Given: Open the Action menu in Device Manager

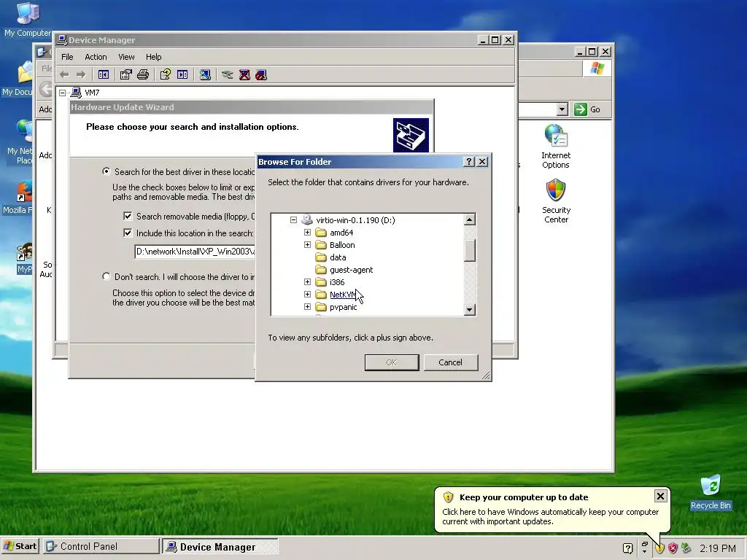Looking at the screenshot, I should coord(96,57).
